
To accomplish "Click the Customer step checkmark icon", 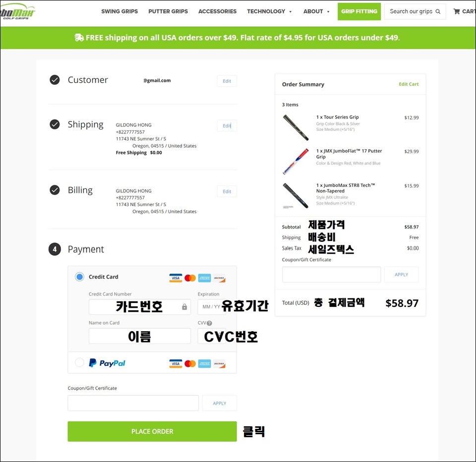I will 55,80.
